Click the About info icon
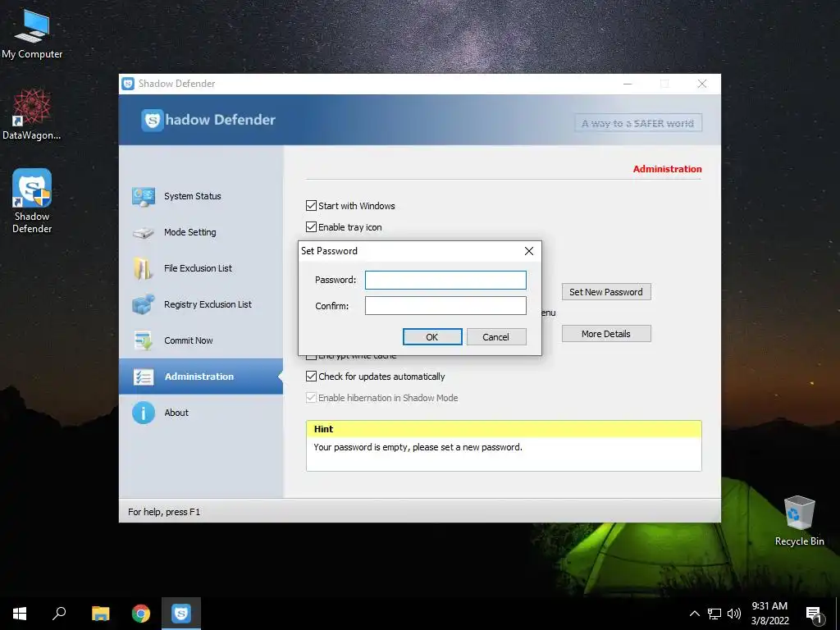The height and width of the screenshot is (630, 840). [x=144, y=413]
